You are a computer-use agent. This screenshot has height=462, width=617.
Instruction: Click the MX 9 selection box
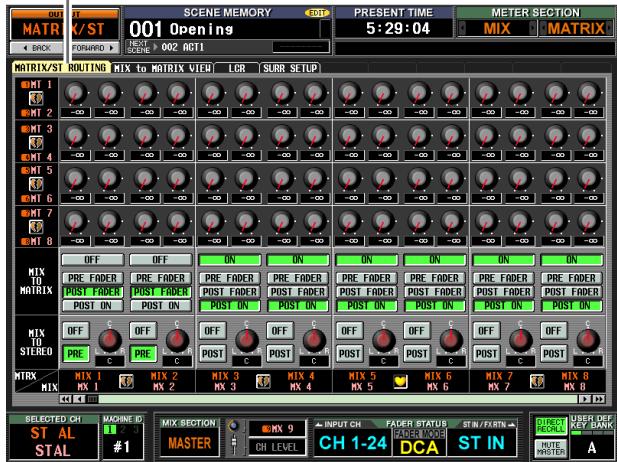pos(277,429)
